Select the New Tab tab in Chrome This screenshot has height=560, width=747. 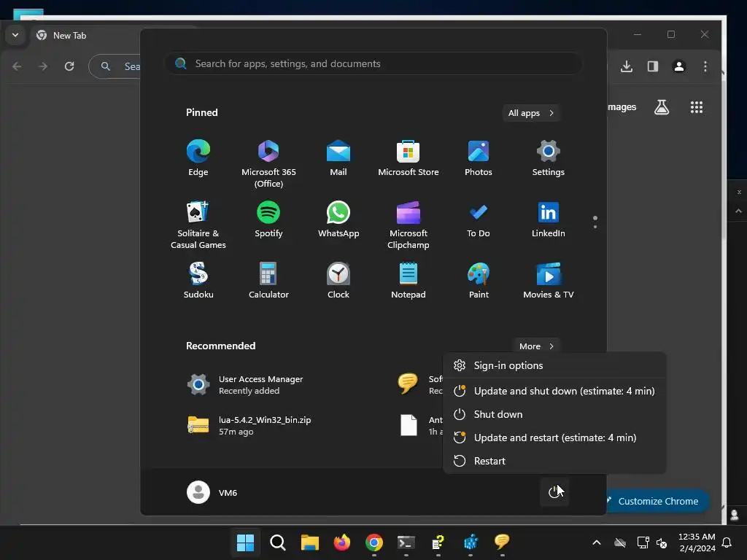[86, 35]
